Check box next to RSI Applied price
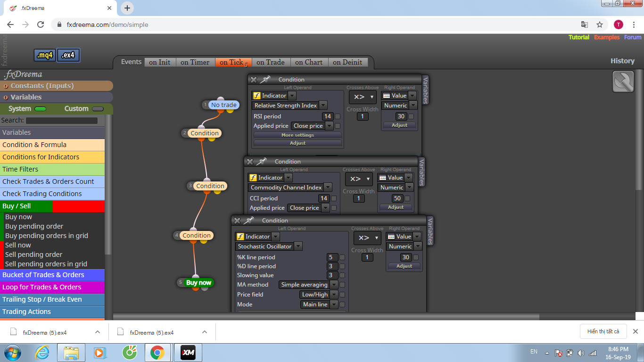Screen dimensions: 644x362 [338, 126]
